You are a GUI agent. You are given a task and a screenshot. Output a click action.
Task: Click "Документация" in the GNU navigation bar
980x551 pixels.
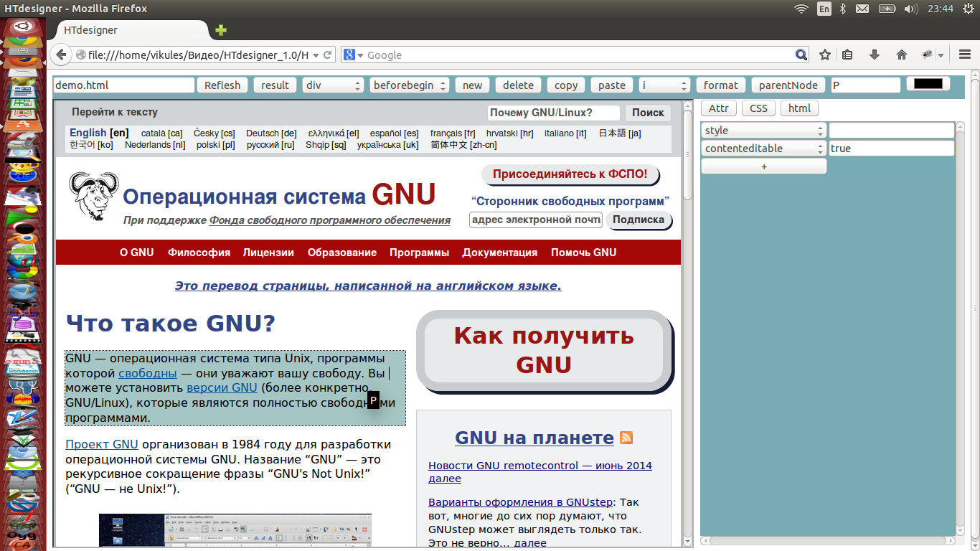[501, 252]
